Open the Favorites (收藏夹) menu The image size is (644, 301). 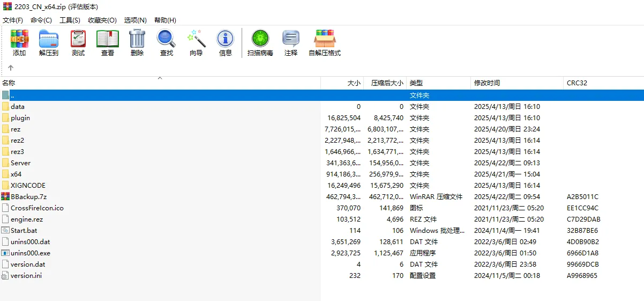click(102, 20)
